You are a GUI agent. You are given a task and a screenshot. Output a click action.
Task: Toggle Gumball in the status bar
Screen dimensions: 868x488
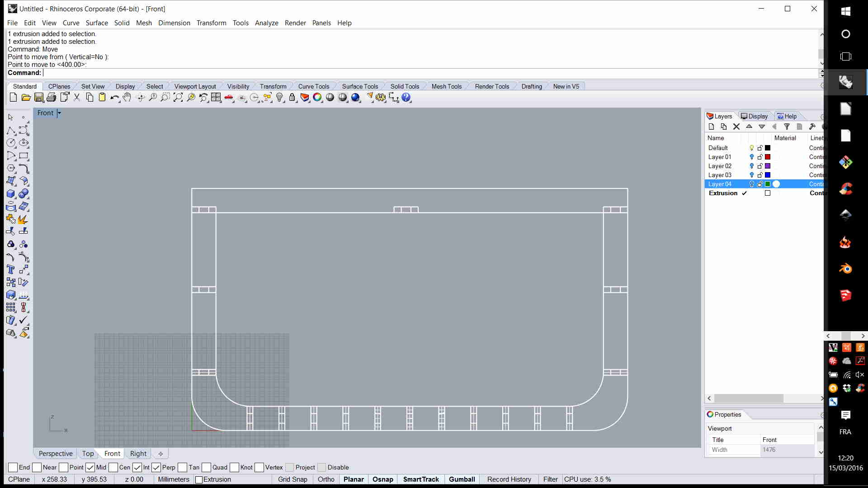pyautogui.click(x=462, y=479)
